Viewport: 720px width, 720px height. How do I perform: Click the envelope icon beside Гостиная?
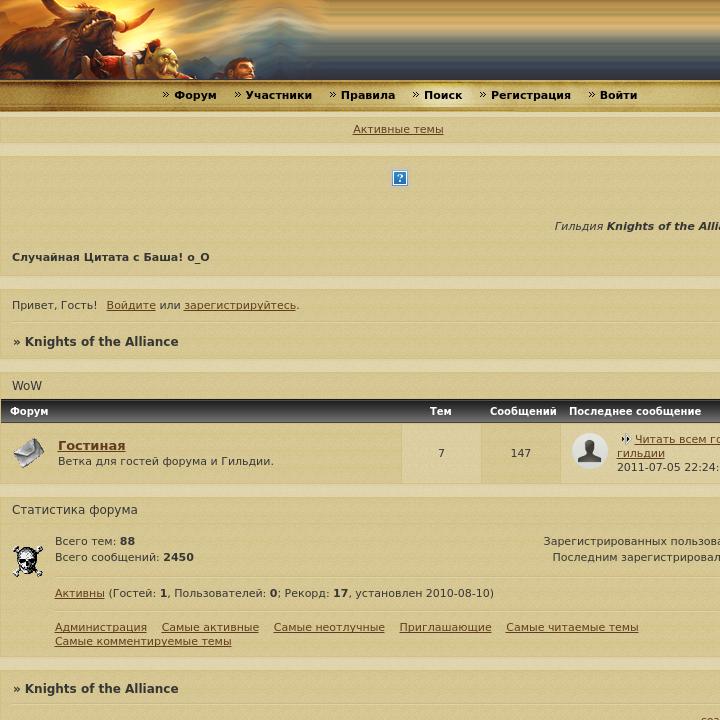29,453
